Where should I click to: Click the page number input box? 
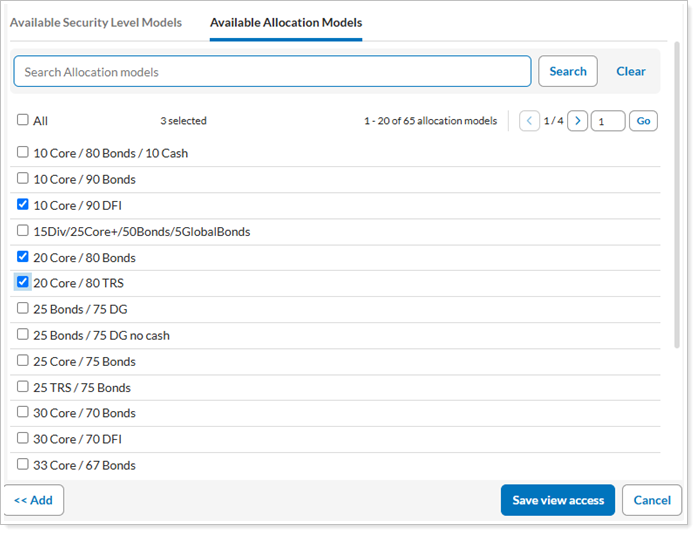pos(608,121)
